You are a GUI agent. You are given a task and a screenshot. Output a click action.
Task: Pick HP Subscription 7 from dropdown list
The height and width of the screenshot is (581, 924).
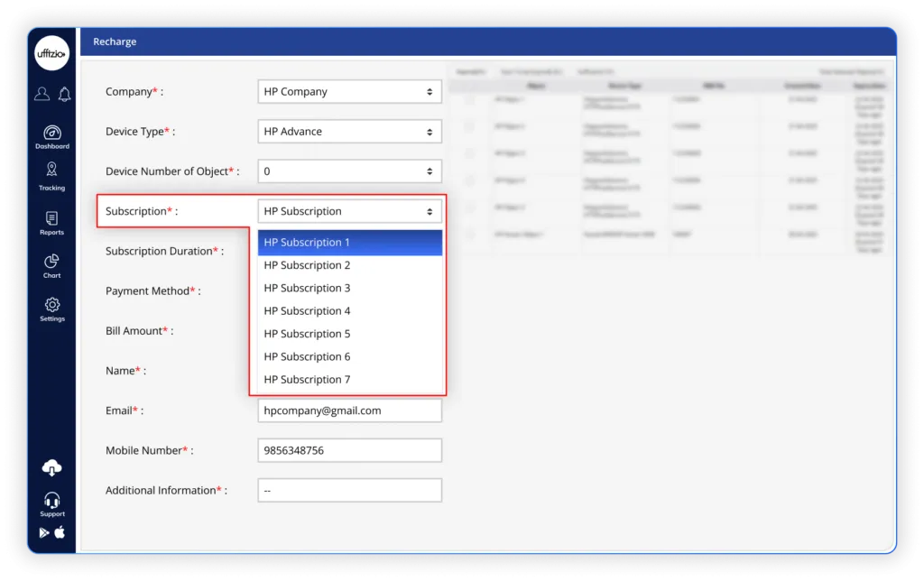tap(349, 380)
